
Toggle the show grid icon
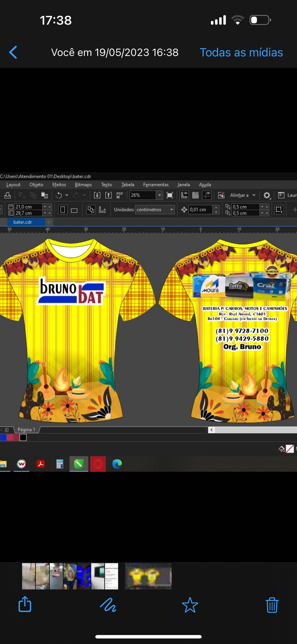click(x=195, y=195)
